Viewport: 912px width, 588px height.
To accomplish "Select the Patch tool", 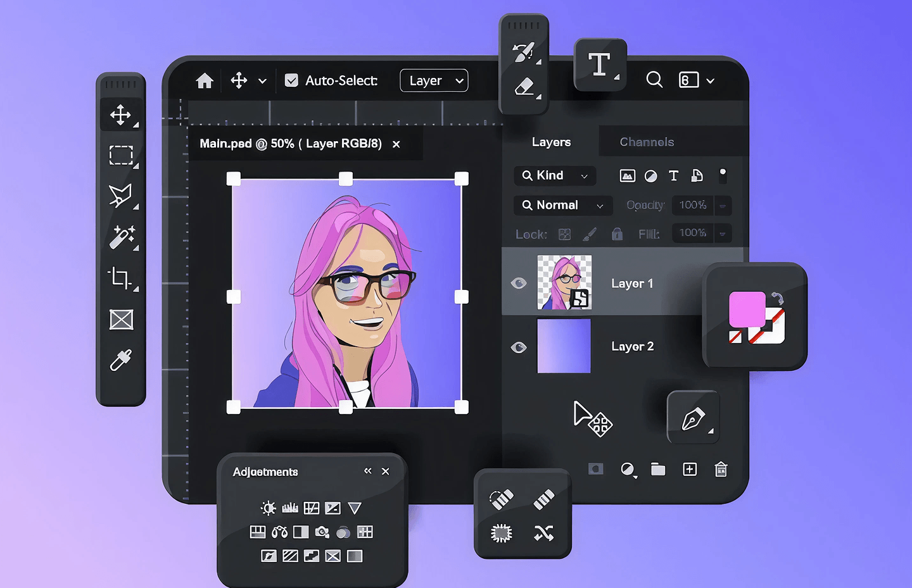I will (x=501, y=534).
